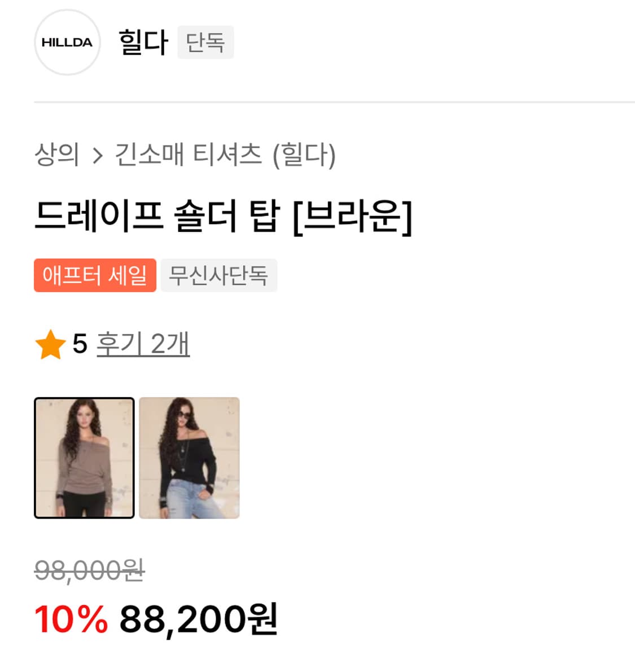
Task: Click the currently selected first product image
Action: pyautogui.click(x=83, y=458)
